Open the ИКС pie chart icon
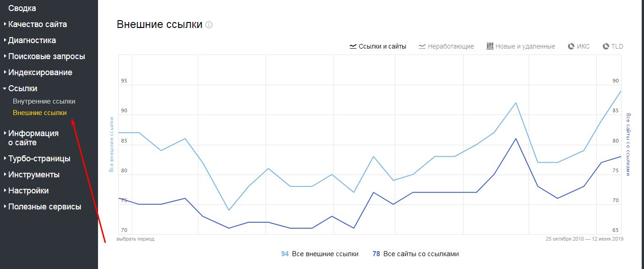The height and width of the screenshot is (269, 644). (x=571, y=46)
